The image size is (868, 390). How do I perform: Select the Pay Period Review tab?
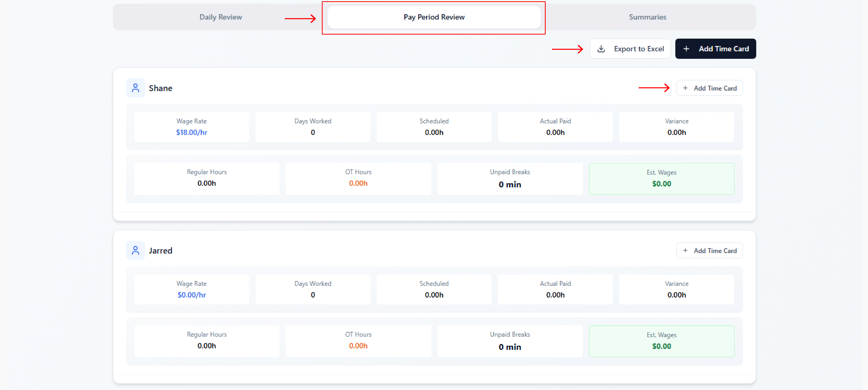point(434,17)
